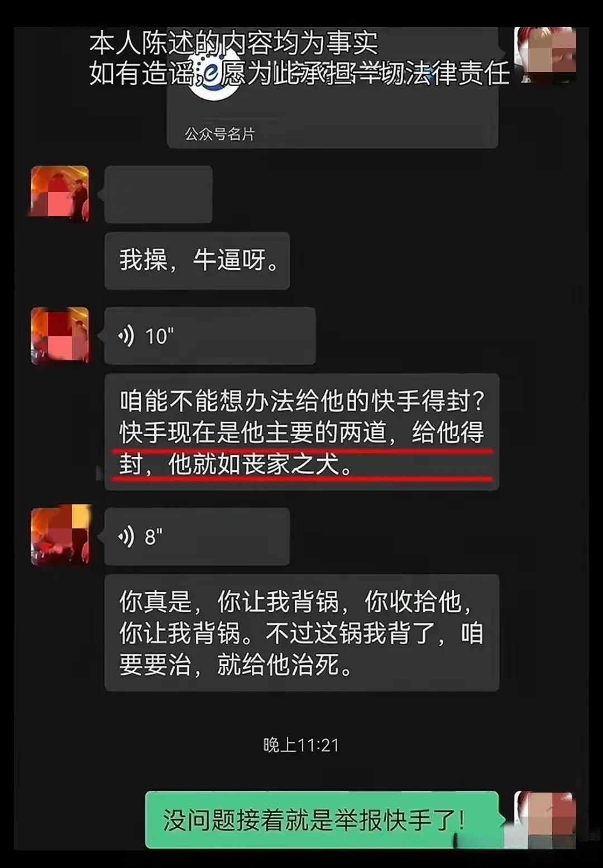Select the message starting '你真是，你让我背锅'
The width and height of the screenshot is (603, 868).
(x=301, y=633)
